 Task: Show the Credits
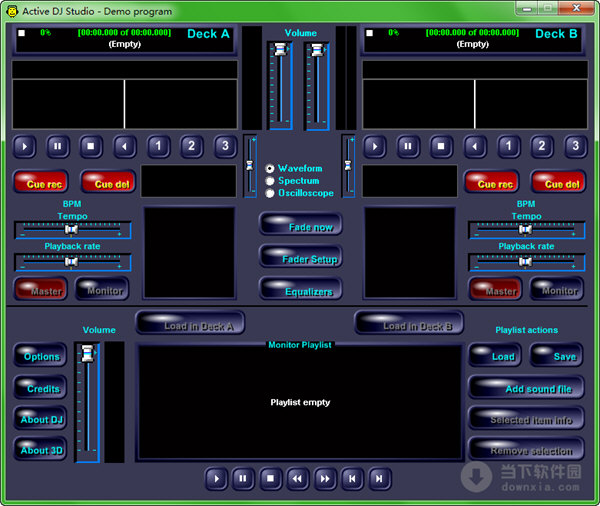pos(40,387)
